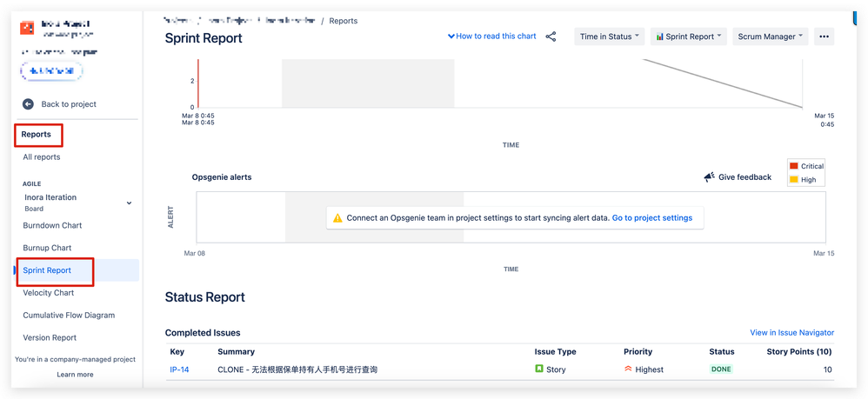This screenshot has height=399, width=868.
Task: Click the DONE status badge
Action: point(721,369)
